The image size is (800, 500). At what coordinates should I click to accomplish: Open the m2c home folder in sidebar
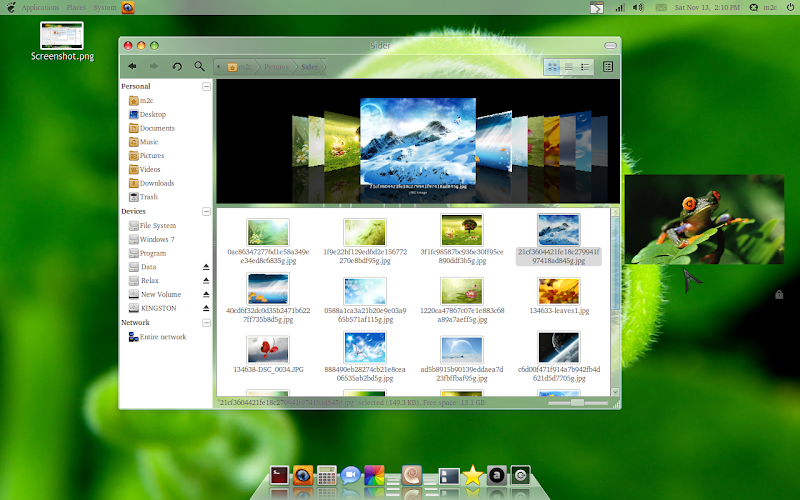click(x=141, y=101)
